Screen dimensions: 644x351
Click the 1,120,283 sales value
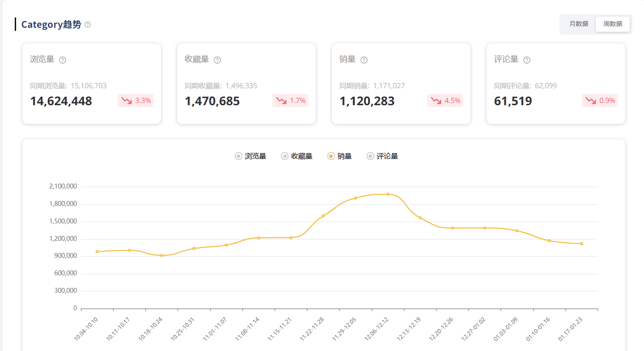point(367,101)
